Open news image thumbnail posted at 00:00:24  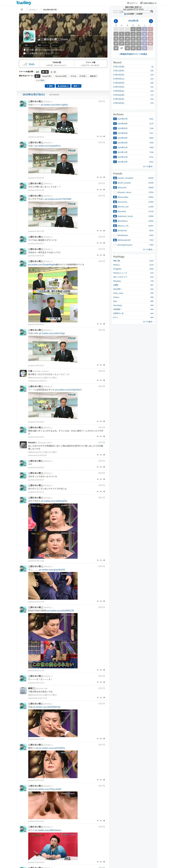coord(53,121)
